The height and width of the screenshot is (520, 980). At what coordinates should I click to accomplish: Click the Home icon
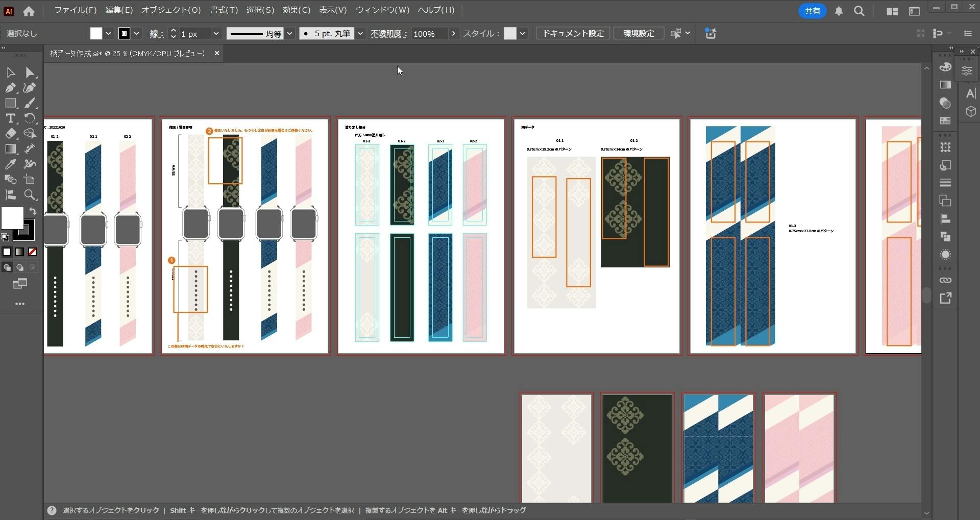(29, 11)
